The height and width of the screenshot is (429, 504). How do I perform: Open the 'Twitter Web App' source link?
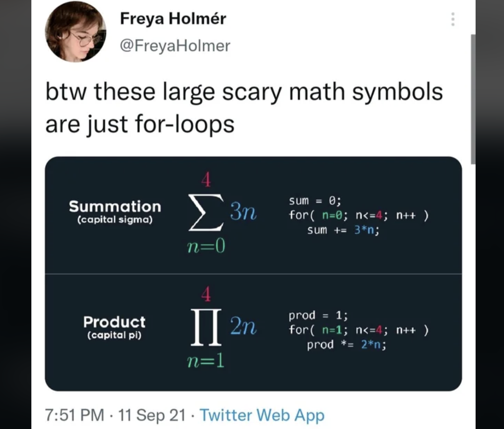pos(262,415)
